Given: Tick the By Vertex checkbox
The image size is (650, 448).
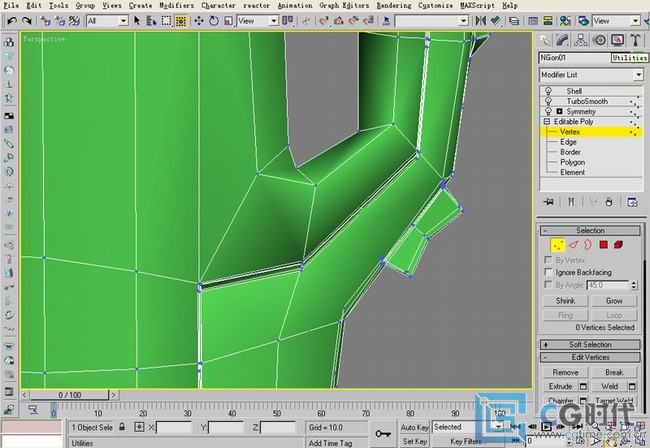Looking at the screenshot, I should point(548,260).
